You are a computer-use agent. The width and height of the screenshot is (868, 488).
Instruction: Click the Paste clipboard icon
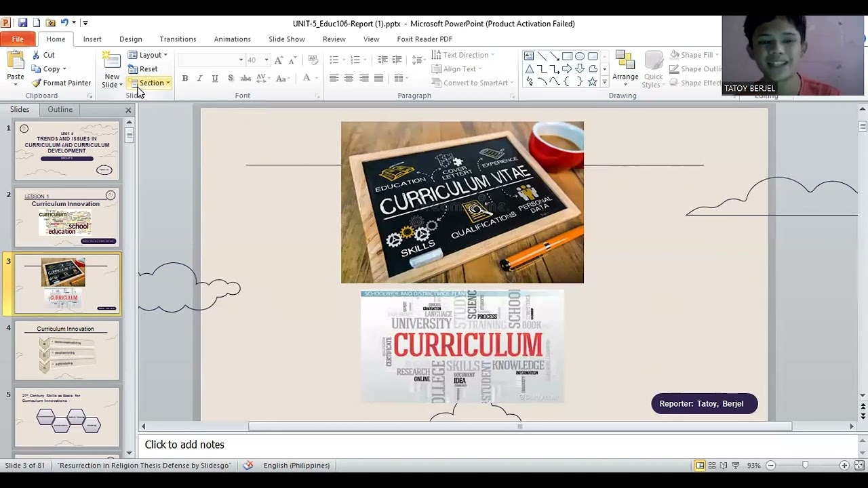click(x=15, y=61)
